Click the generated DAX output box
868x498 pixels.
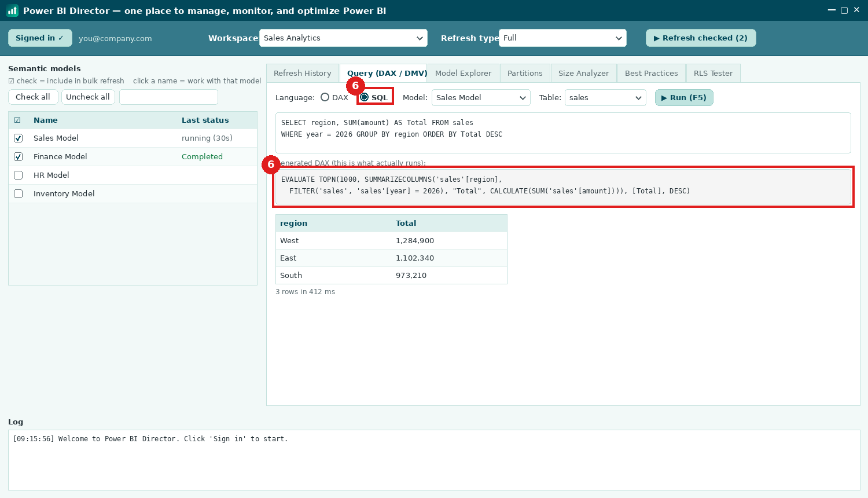tap(563, 186)
